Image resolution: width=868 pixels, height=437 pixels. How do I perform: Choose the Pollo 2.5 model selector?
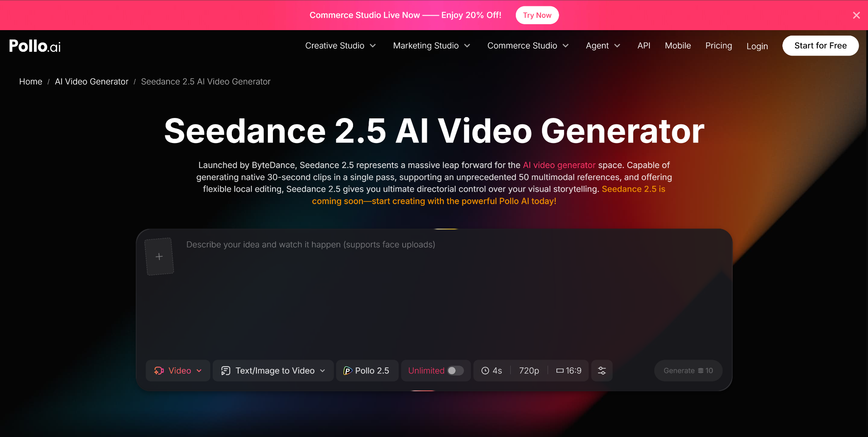click(x=367, y=370)
